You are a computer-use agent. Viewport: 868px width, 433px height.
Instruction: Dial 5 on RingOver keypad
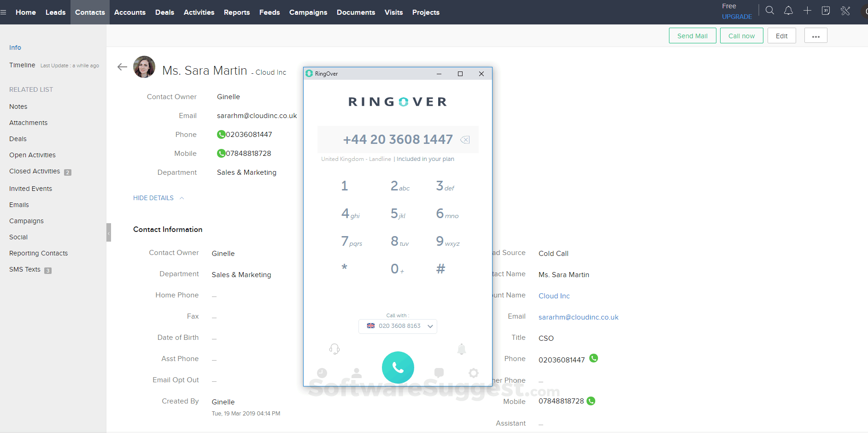[x=398, y=214]
